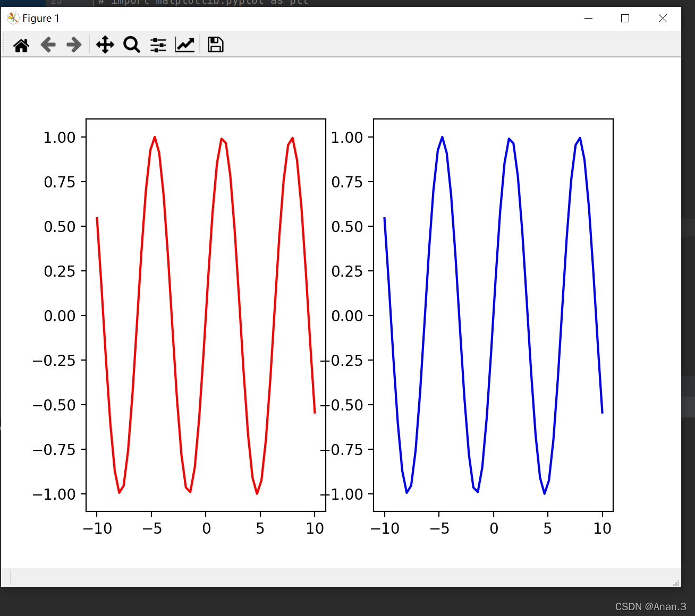
Task: Click the −10 x-axis label on left plot
Action: (98, 528)
